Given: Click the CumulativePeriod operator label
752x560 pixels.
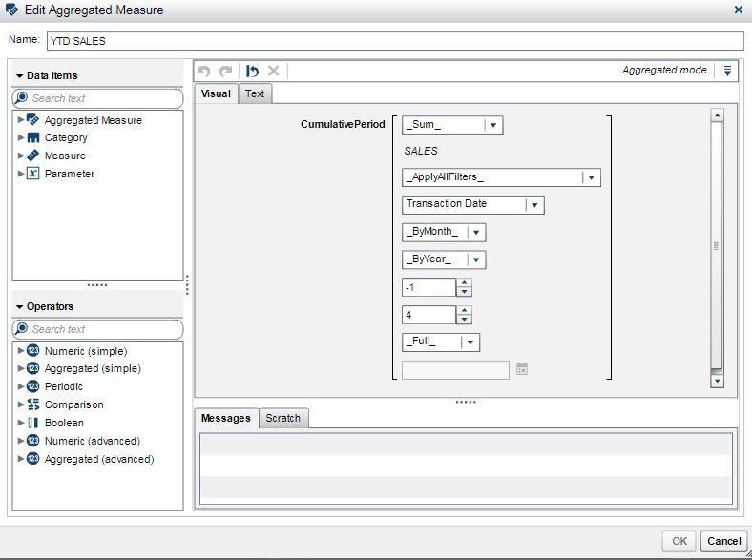Looking at the screenshot, I should coord(343,124).
